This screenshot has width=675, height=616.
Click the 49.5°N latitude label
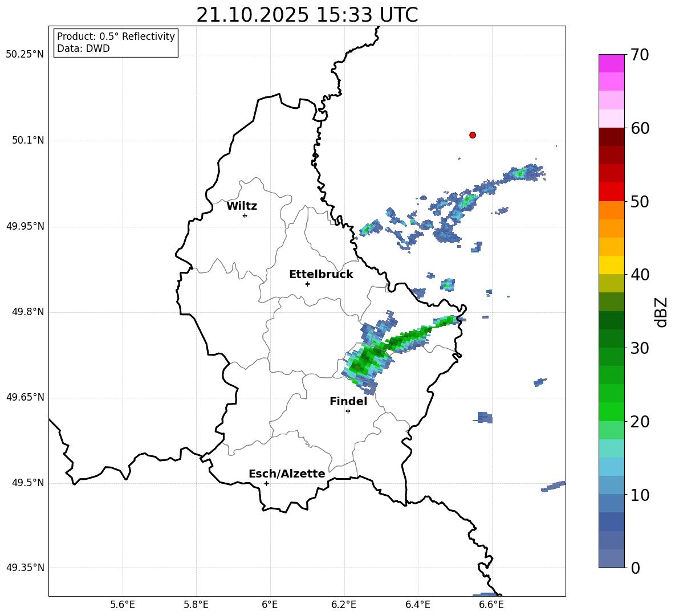[28, 483]
